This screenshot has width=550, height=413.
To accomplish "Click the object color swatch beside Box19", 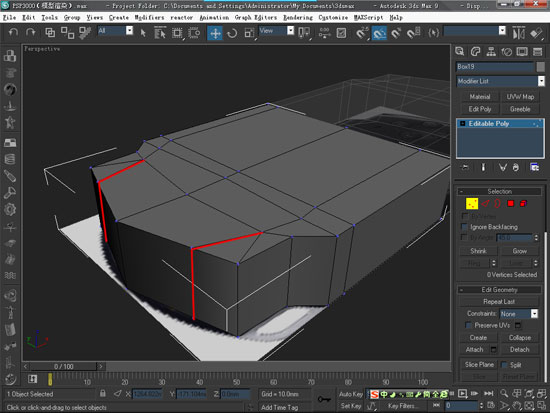I will 541,67.
